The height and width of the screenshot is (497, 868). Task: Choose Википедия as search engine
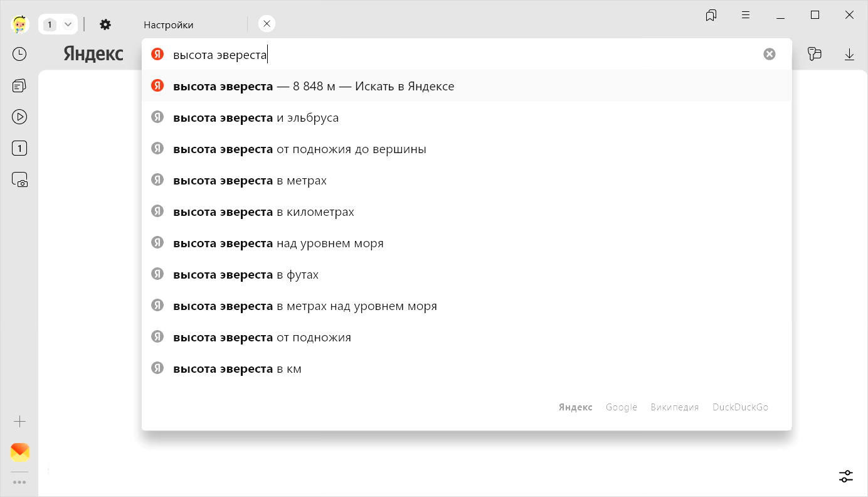point(674,407)
